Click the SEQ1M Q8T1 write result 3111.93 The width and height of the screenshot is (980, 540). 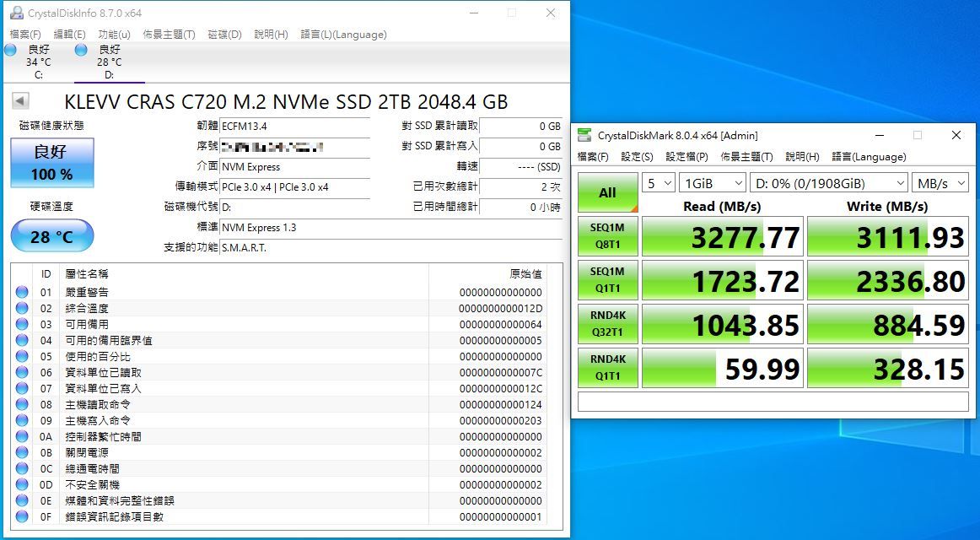(x=888, y=236)
